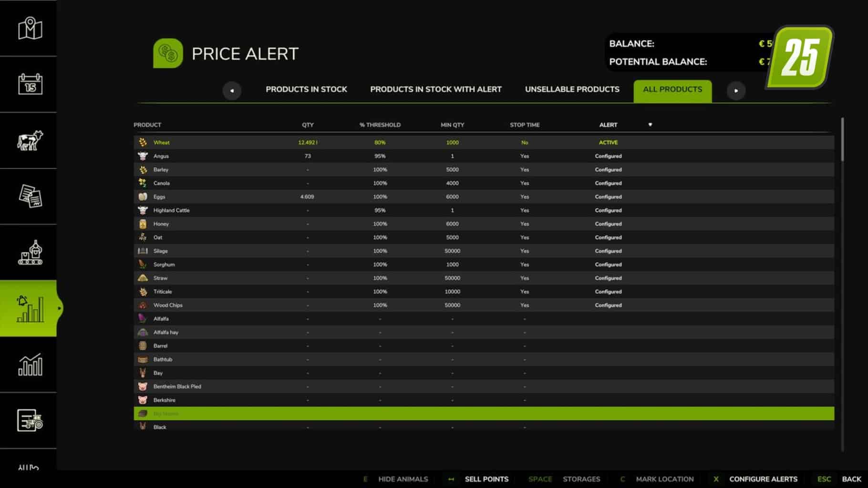The height and width of the screenshot is (488, 868).
Task: Select the Bentheim Black Pied row
Action: tap(484, 386)
